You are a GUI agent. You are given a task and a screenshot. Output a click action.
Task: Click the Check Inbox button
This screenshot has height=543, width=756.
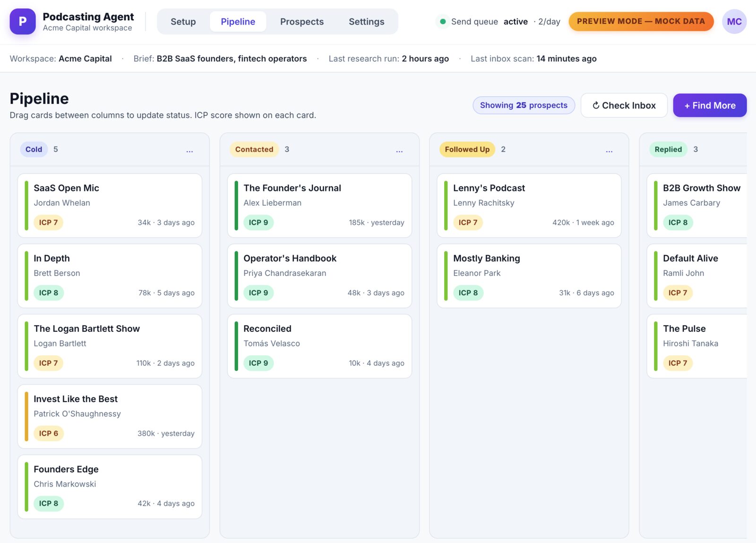click(x=624, y=105)
